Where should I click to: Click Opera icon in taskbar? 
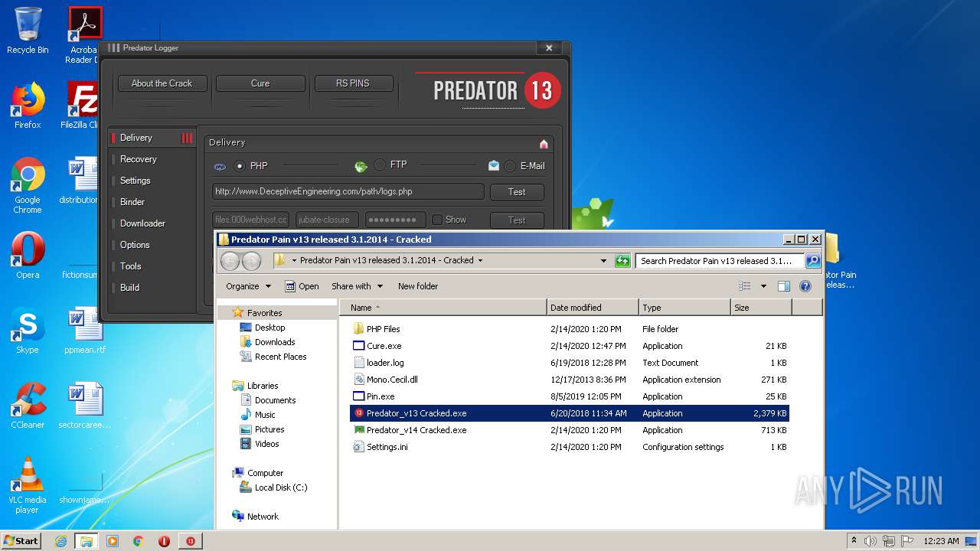point(164,541)
